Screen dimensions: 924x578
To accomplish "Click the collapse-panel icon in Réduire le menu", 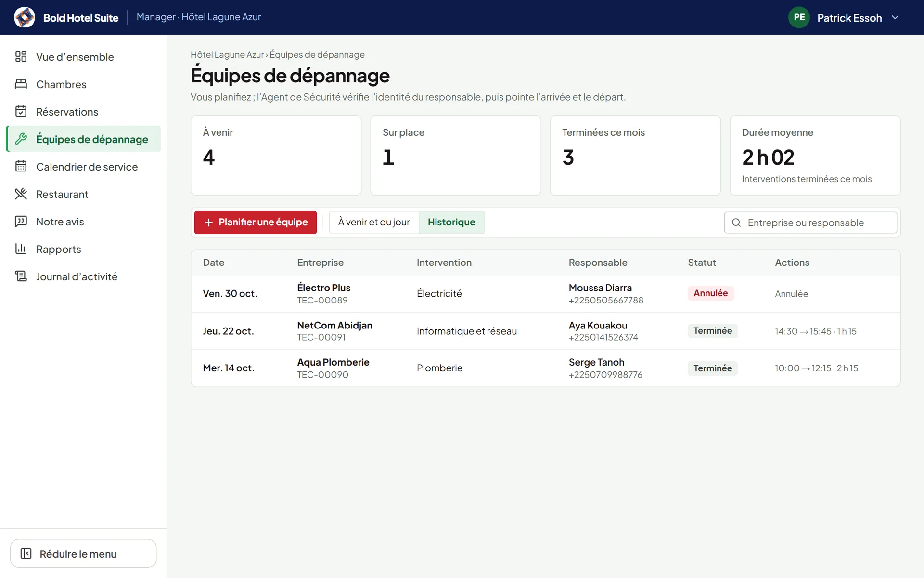I will click(26, 554).
